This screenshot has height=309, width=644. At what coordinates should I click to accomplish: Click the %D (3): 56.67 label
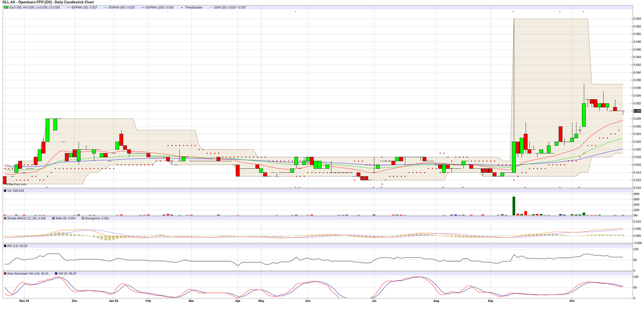[x=68, y=274]
